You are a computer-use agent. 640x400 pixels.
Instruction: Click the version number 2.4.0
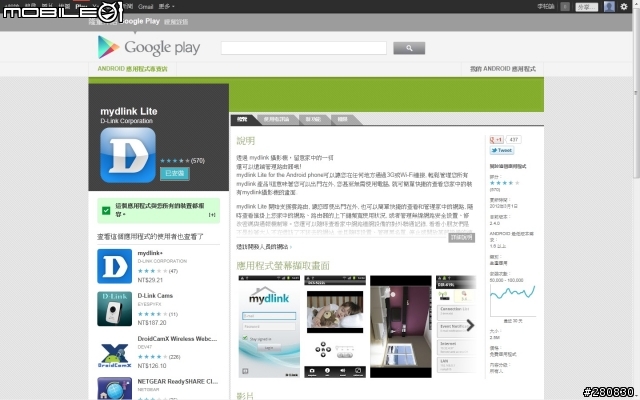point(495,223)
